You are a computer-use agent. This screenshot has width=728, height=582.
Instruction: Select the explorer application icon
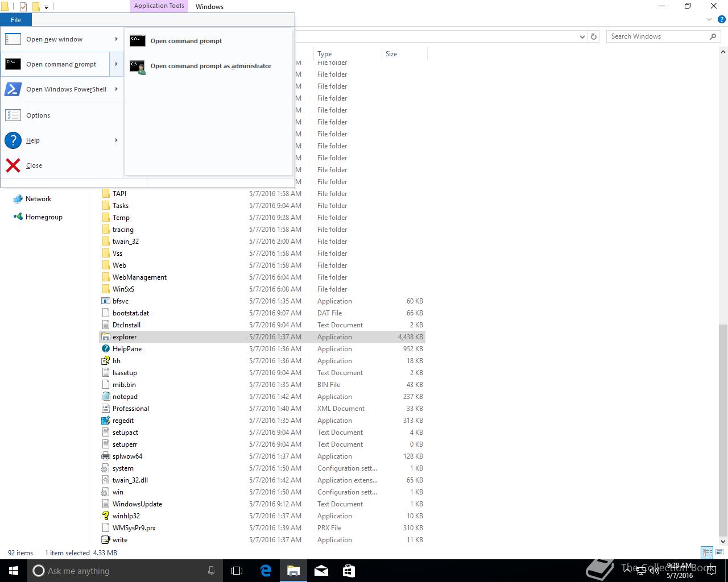106,337
